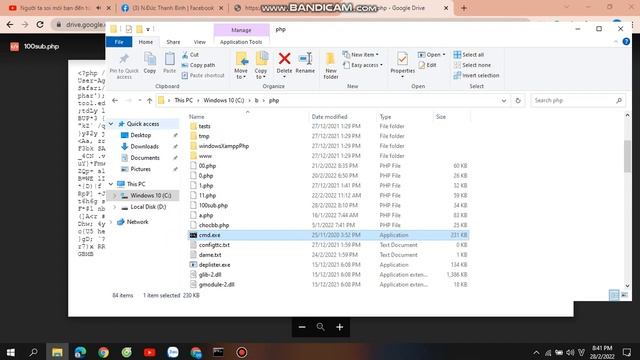Viewport: 640px width, 360px height.
Task: Sort by Name column header
Action: click(197, 117)
